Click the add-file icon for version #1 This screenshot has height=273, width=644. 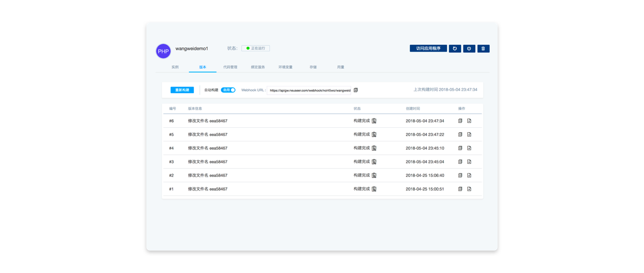pos(469,189)
